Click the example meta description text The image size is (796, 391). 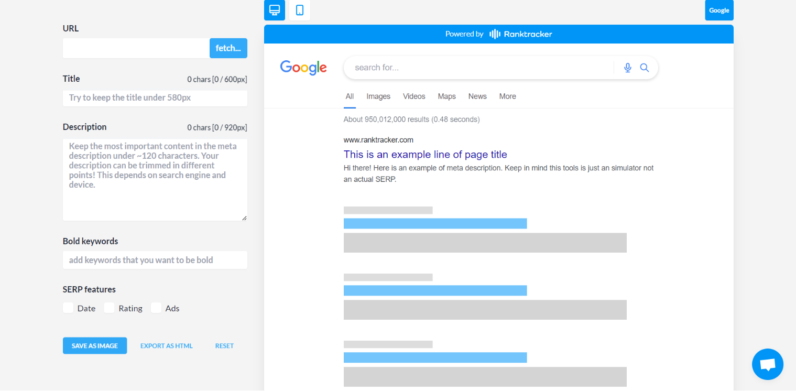499,174
